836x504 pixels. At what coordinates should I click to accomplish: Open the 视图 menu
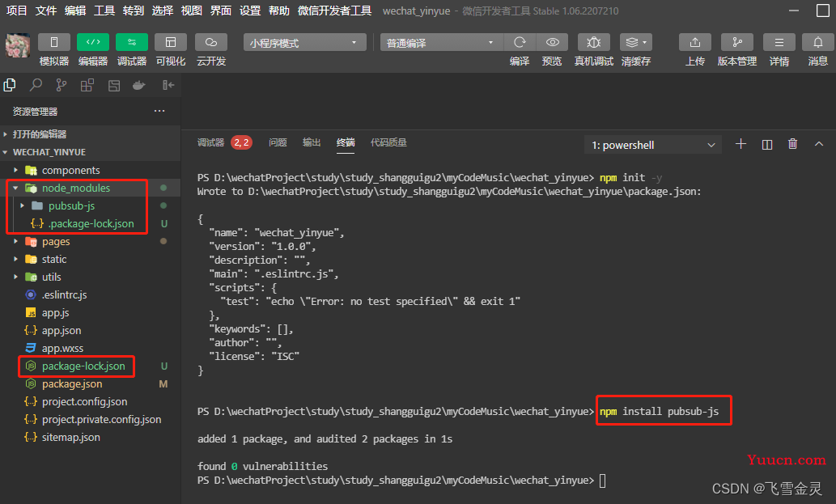click(192, 11)
